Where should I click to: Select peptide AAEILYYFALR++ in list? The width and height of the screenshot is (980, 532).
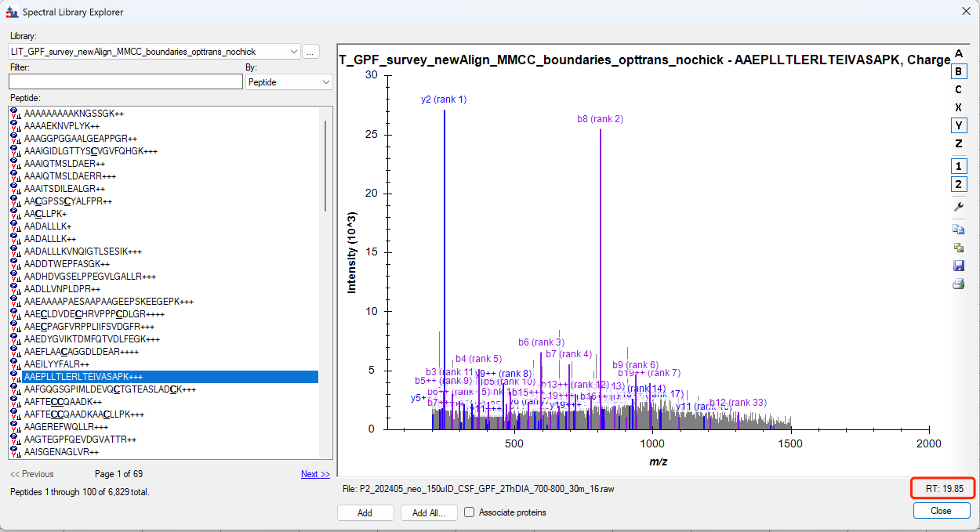pos(56,364)
